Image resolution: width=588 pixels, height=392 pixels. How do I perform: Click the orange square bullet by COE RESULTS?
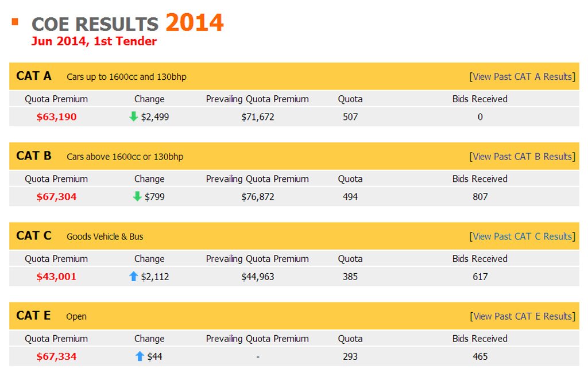pos(15,22)
